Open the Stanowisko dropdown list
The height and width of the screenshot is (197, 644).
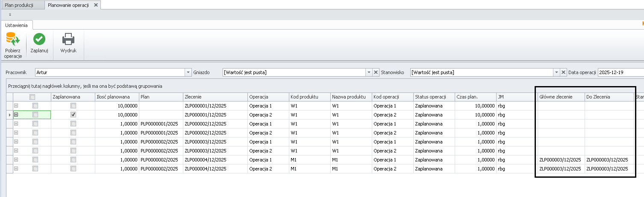pyautogui.click(x=556, y=72)
